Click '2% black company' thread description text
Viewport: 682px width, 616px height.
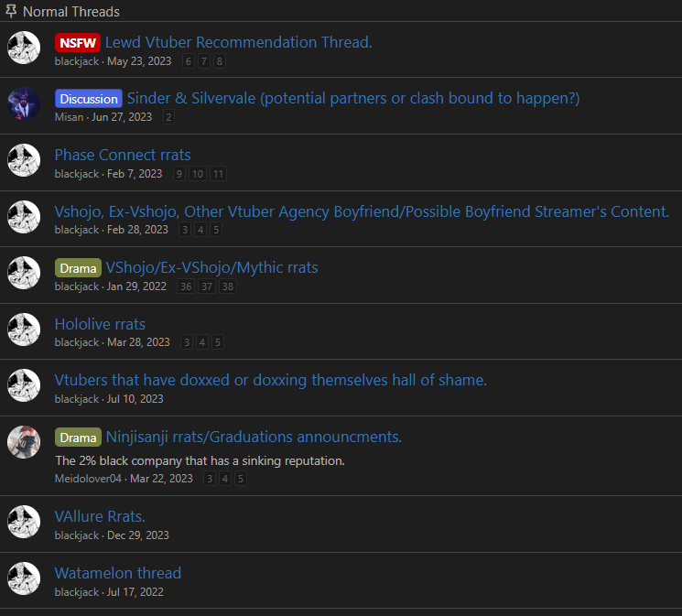200,460
